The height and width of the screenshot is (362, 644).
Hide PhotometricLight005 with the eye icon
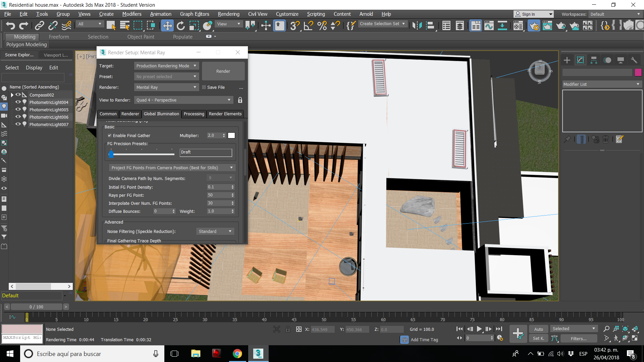click(x=18, y=110)
